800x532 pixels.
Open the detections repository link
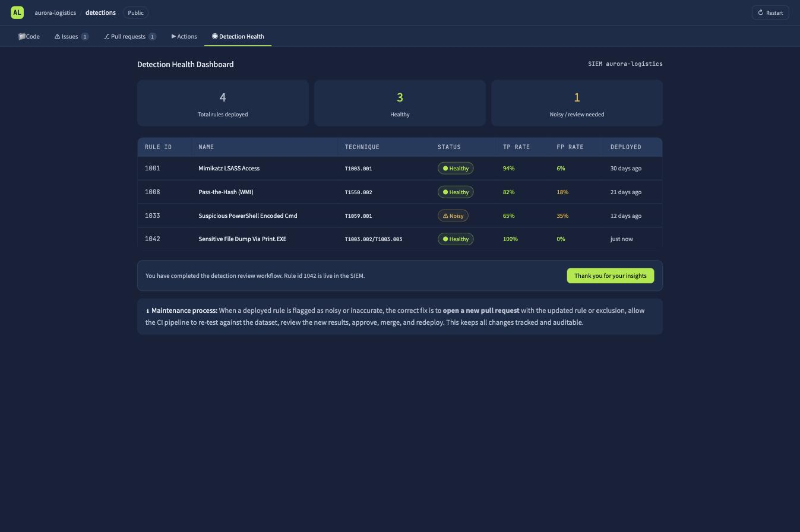(100, 12)
